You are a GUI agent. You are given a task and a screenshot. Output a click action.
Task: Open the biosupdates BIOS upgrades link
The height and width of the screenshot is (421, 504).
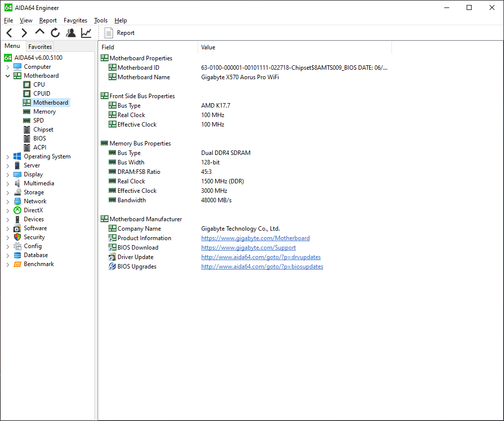click(x=262, y=266)
